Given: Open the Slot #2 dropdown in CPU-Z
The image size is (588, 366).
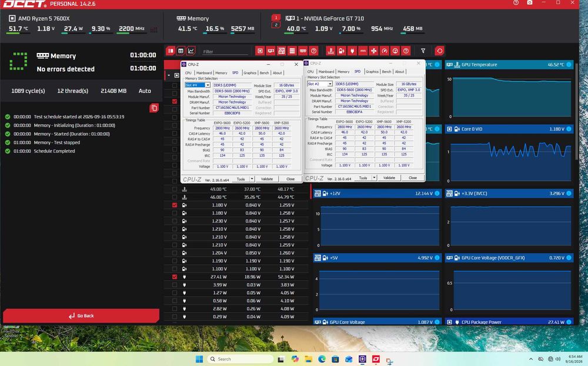Looking at the screenshot, I should click(x=330, y=84).
